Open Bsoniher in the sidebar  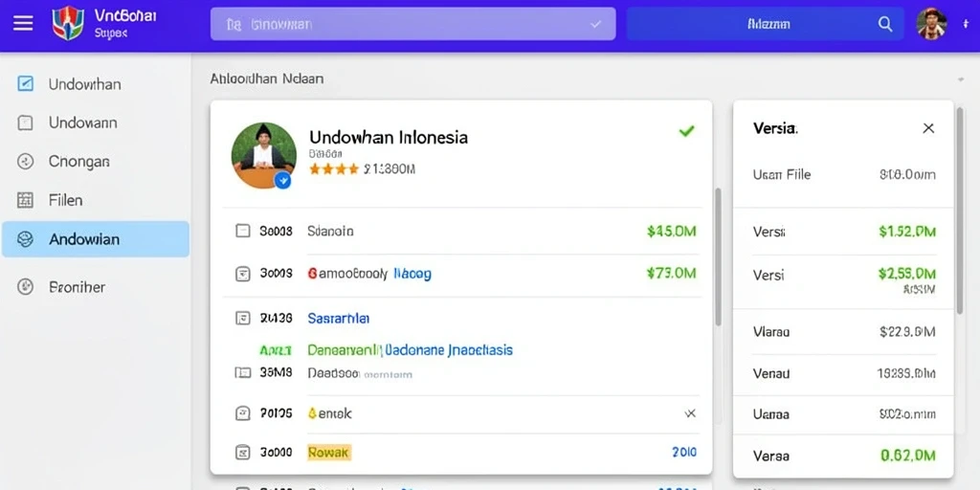(95, 287)
